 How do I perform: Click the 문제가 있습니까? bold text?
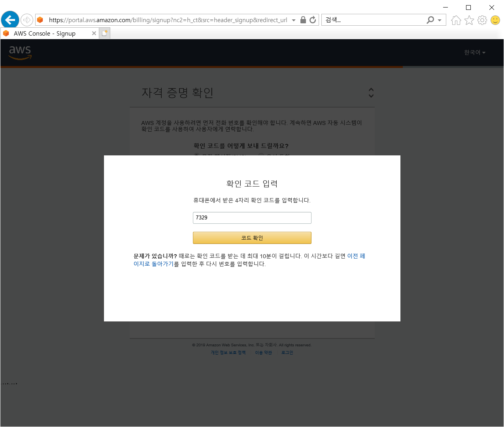[155, 256]
